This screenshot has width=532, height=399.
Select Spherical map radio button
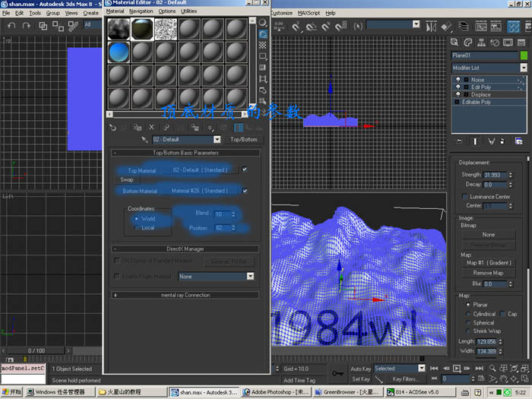(x=468, y=323)
